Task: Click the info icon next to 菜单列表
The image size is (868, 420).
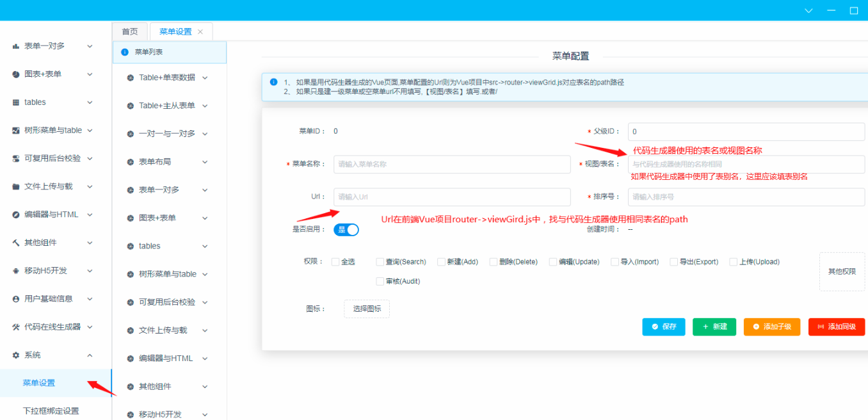Action: pyautogui.click(x=125, y=52)
